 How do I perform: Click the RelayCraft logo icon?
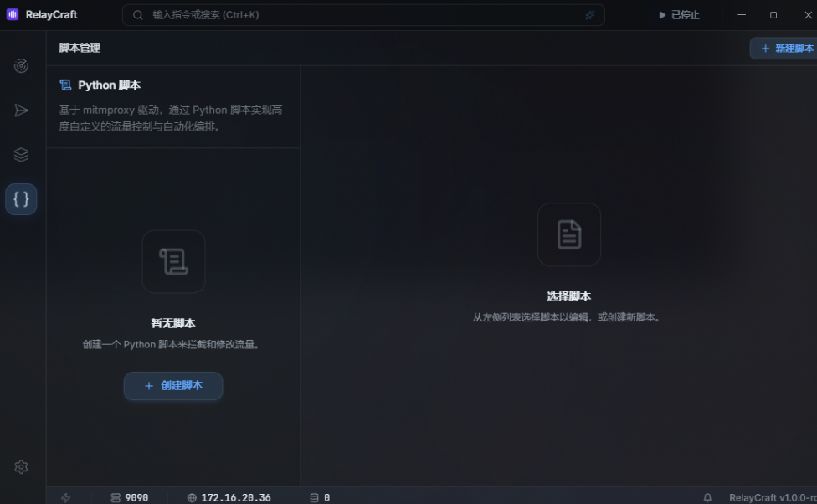tap(13, 14)
